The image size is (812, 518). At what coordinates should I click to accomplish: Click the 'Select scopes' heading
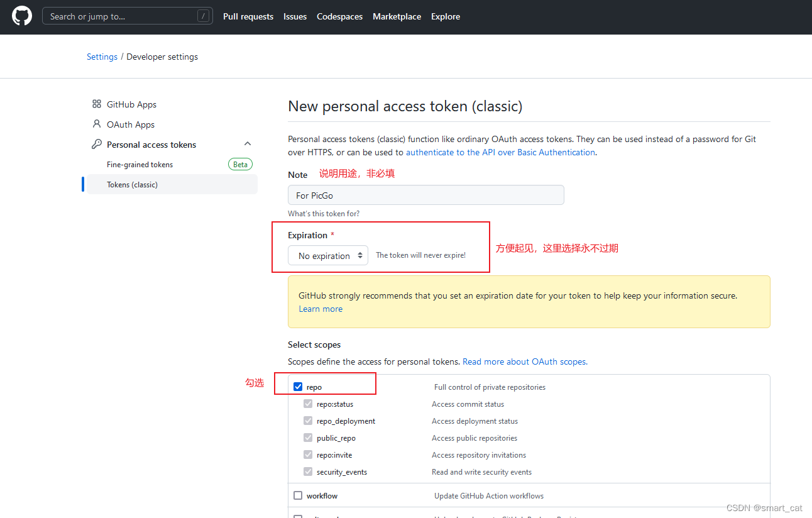pyautogui.click(x=314, y=344)
